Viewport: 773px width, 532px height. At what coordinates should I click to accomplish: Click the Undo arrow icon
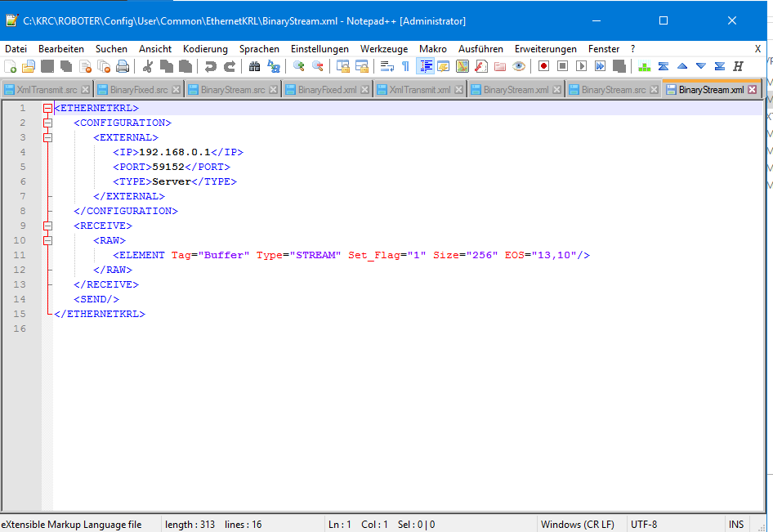pos(211,66)
